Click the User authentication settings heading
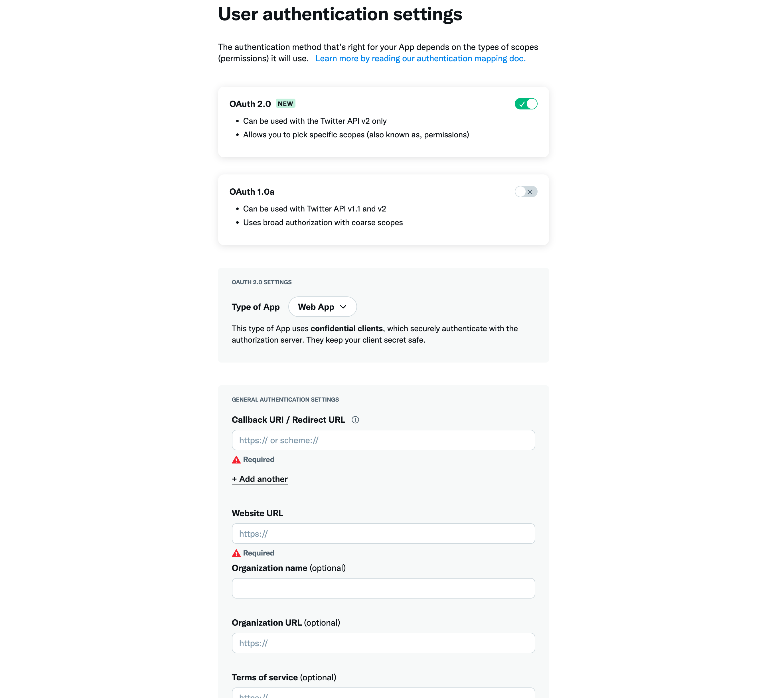770x700 pixels. (x=340, y=14)
